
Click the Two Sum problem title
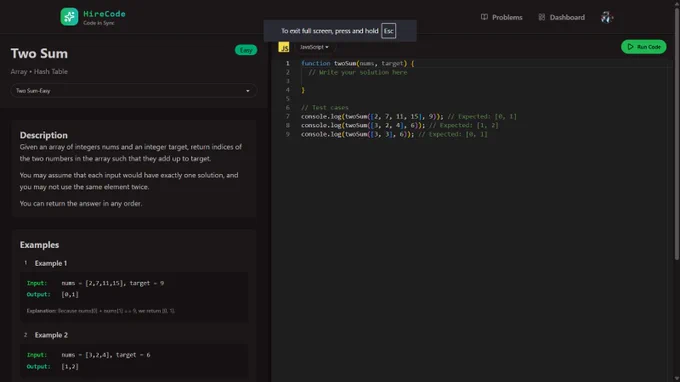[x=39, y=54]
